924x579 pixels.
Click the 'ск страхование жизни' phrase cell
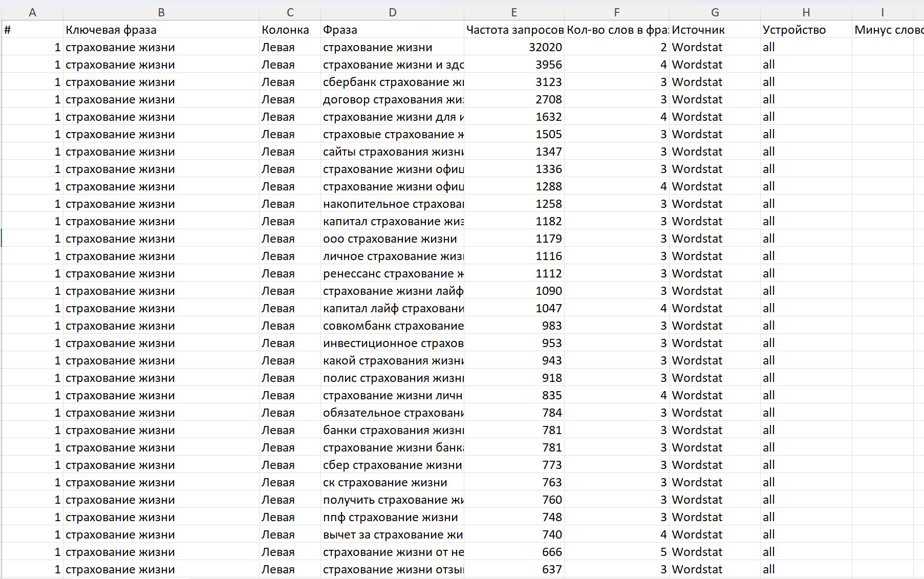[x=392, y=482]
